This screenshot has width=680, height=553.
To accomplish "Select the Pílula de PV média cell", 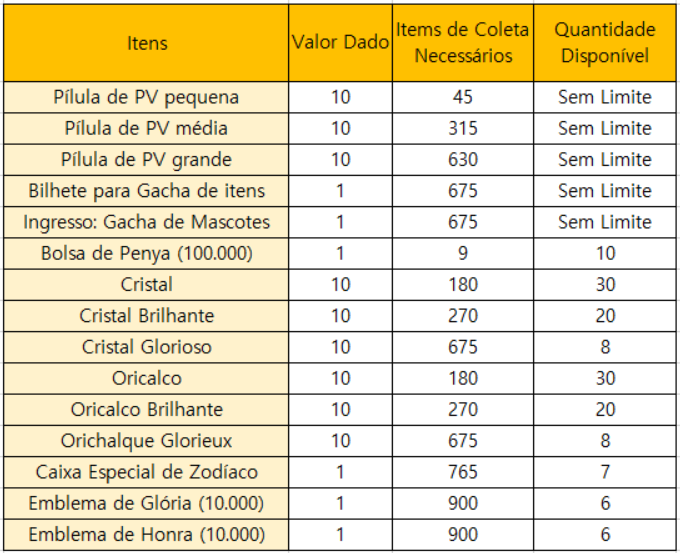I will pos(147,128).
